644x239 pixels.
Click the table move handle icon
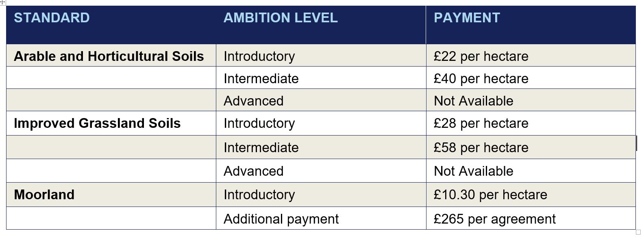pyautogui.click(x=2, y=2)
